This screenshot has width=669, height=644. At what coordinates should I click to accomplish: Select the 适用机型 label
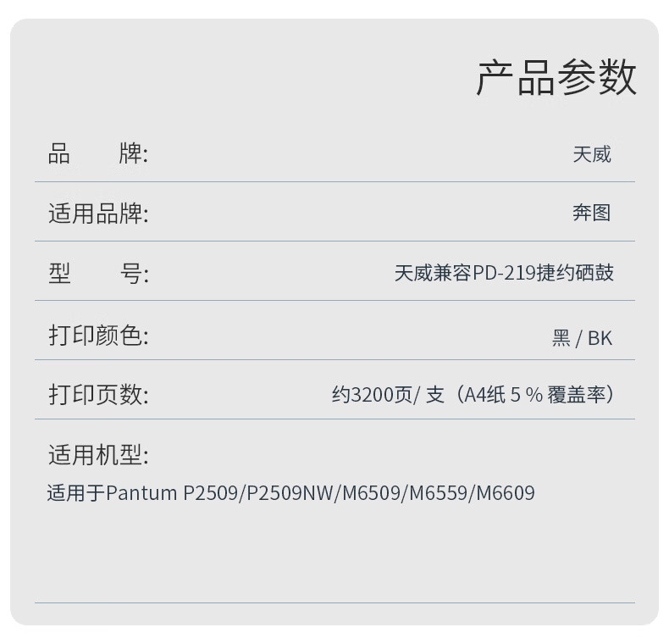tap(98, 455)
